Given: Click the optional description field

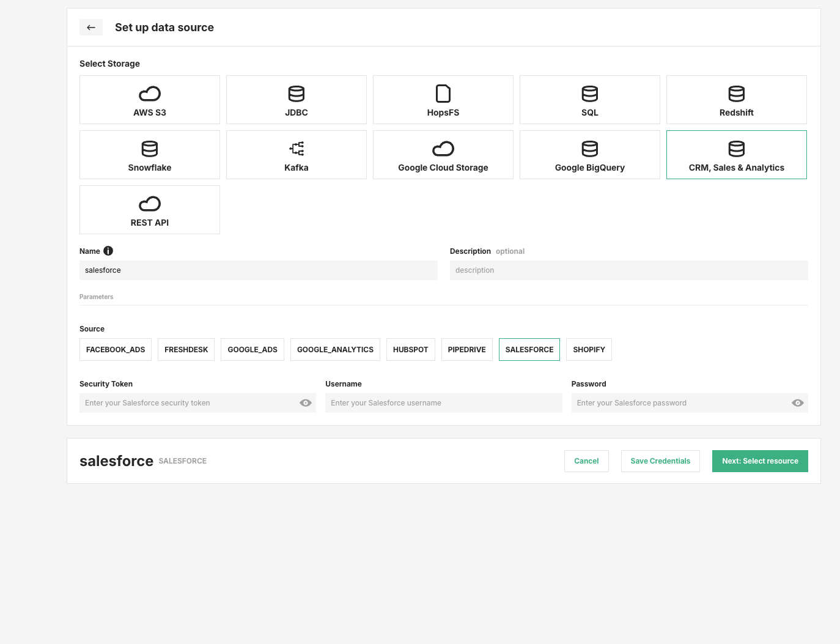Looking at the screenshot, I should click(628, 270).
